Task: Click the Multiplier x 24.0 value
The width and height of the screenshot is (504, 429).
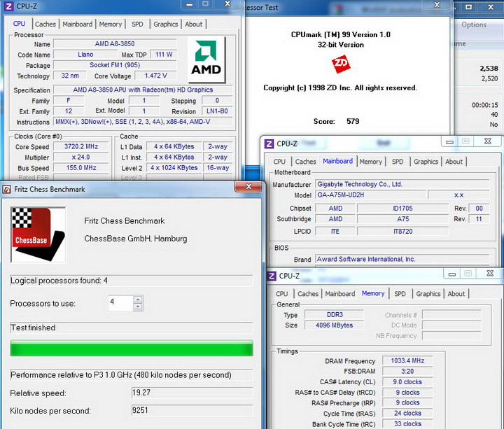Action: point(81,157)
